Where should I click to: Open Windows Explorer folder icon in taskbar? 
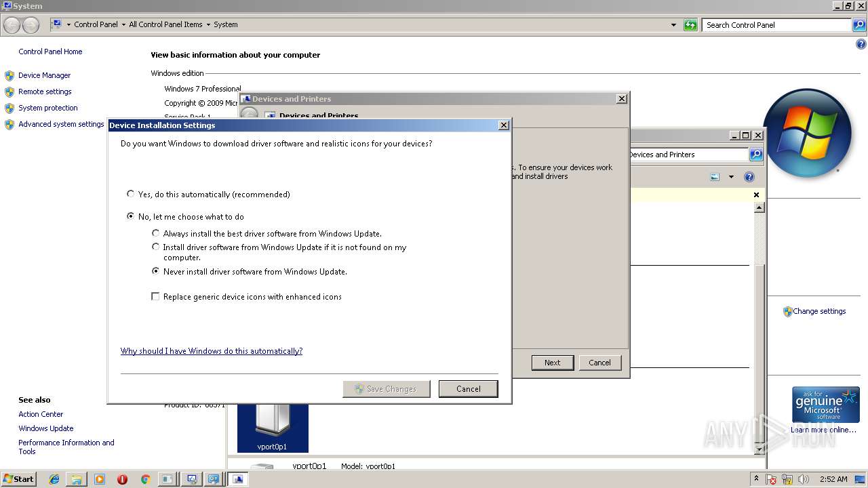point(77,479)
